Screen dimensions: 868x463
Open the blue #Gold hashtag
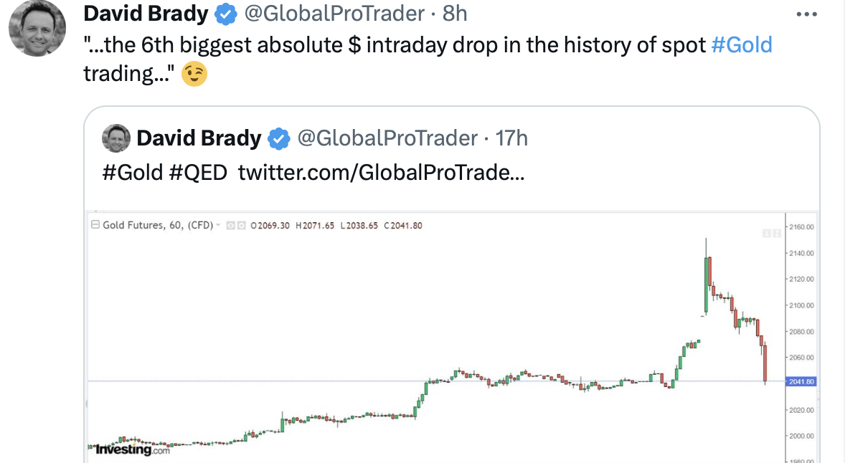pos(741,45)
